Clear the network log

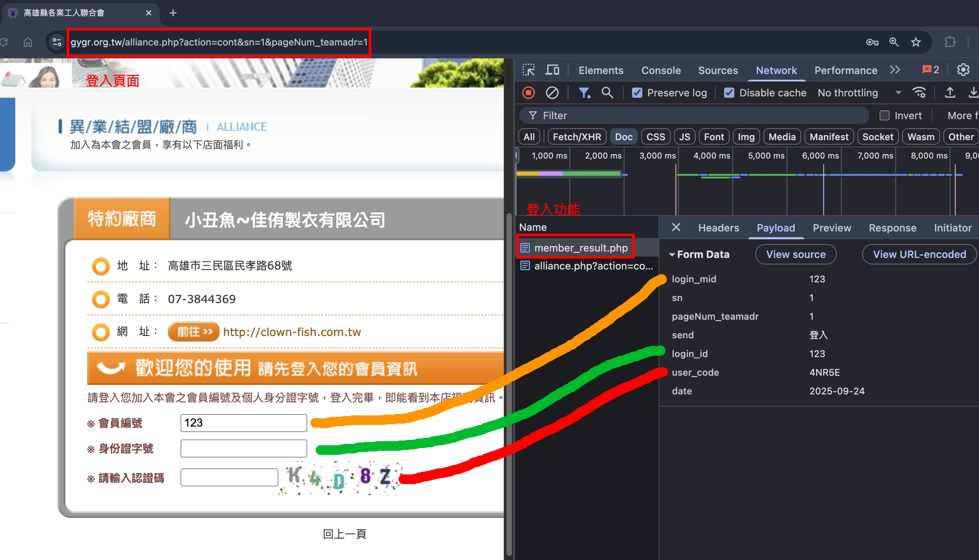[552, 93]
